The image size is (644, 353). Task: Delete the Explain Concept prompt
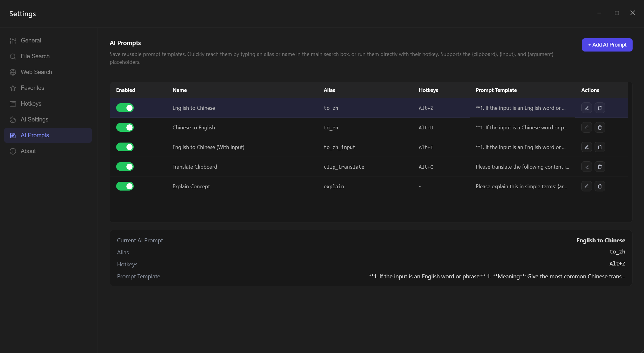click(x=600, y=186)
